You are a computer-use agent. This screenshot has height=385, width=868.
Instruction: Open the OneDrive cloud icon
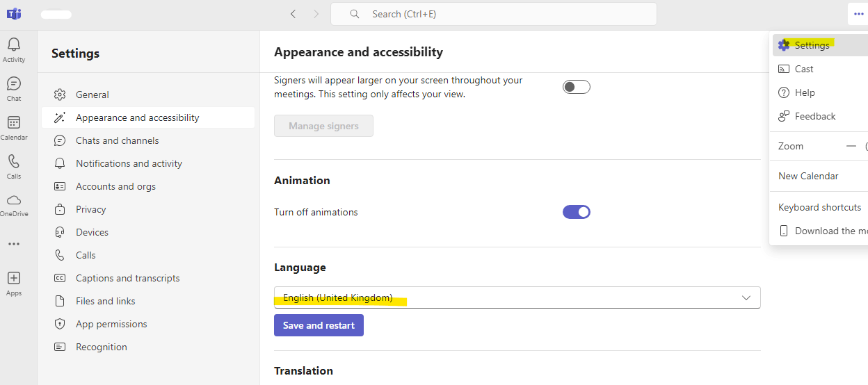[14, 201]
